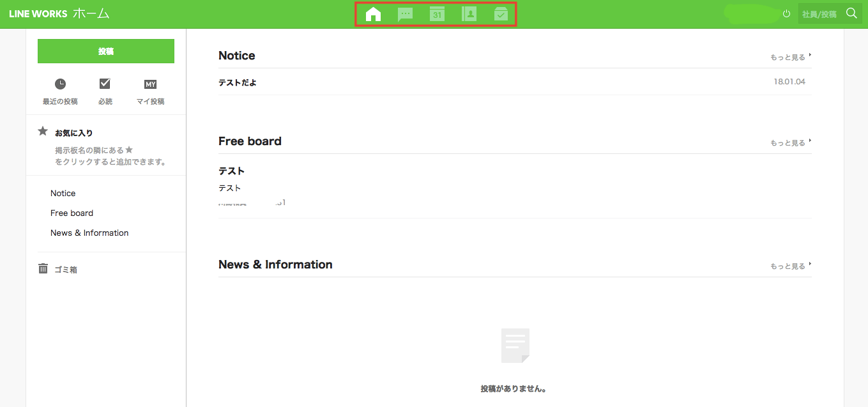This screenshot has height=407, width=868.
Task: Click the magnifier search icon
Action: 851,13
